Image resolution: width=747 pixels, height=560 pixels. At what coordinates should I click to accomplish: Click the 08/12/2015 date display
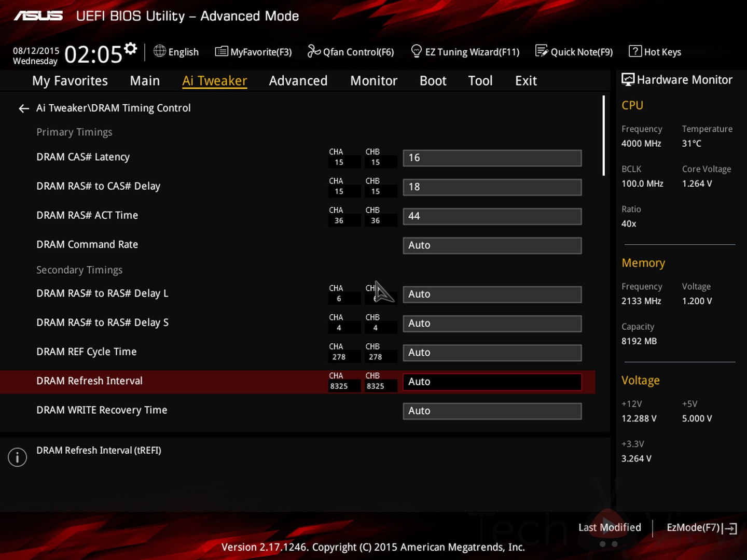point(36,51)
